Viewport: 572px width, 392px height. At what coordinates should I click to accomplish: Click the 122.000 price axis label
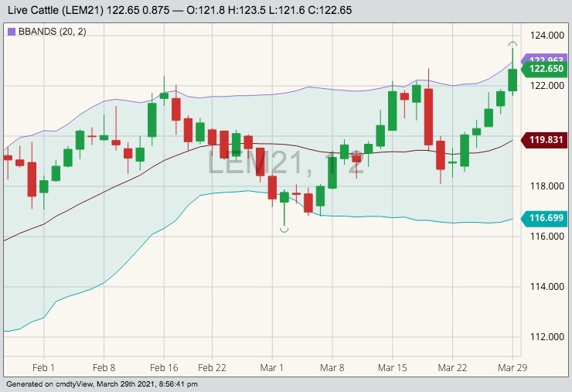click(546, 85)
